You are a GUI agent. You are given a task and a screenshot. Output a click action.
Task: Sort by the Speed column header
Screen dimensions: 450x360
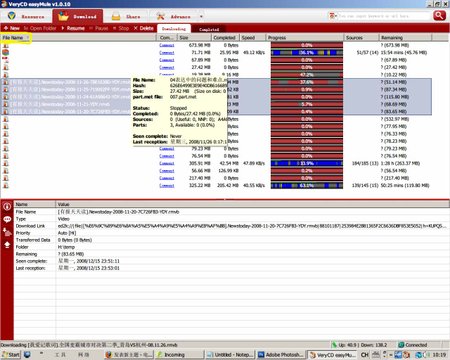pos(252,38)
